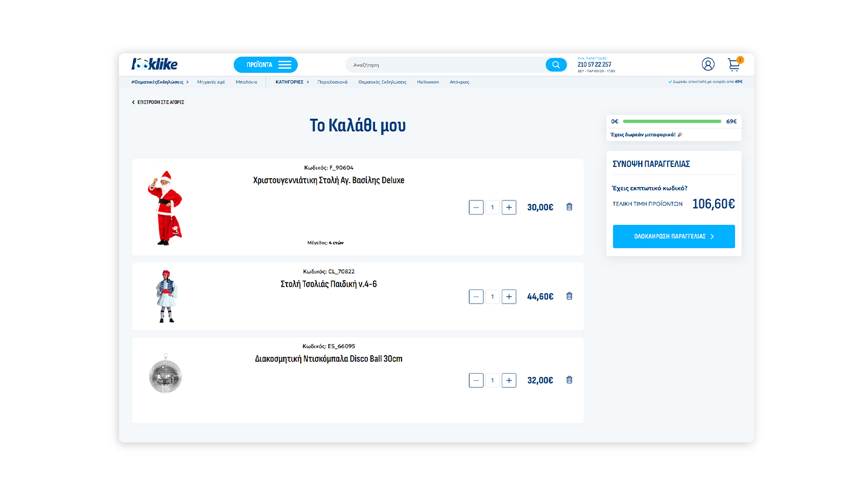Image resolution: width=861 pixels, height=504 pixels.
Task: Decrease quantity of Disco Ball
Action: 476,380
